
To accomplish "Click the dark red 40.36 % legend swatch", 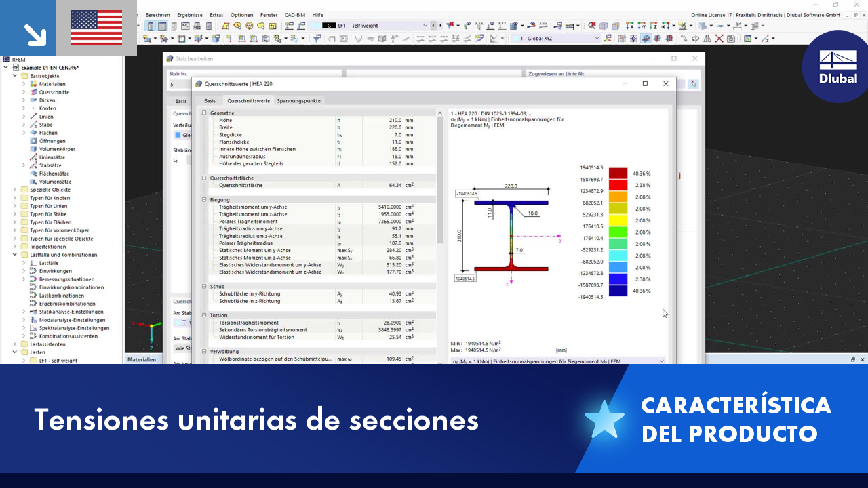I will click(x=618, y=173).
